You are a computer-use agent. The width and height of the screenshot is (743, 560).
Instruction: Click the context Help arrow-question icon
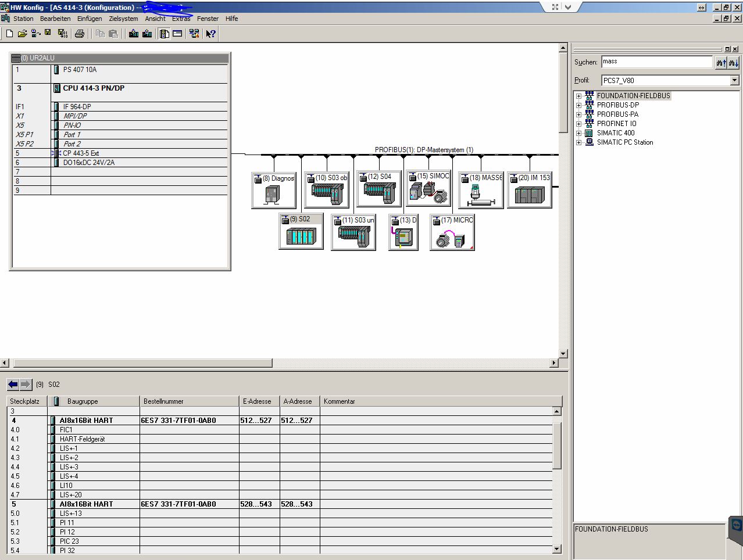[210, 34]
